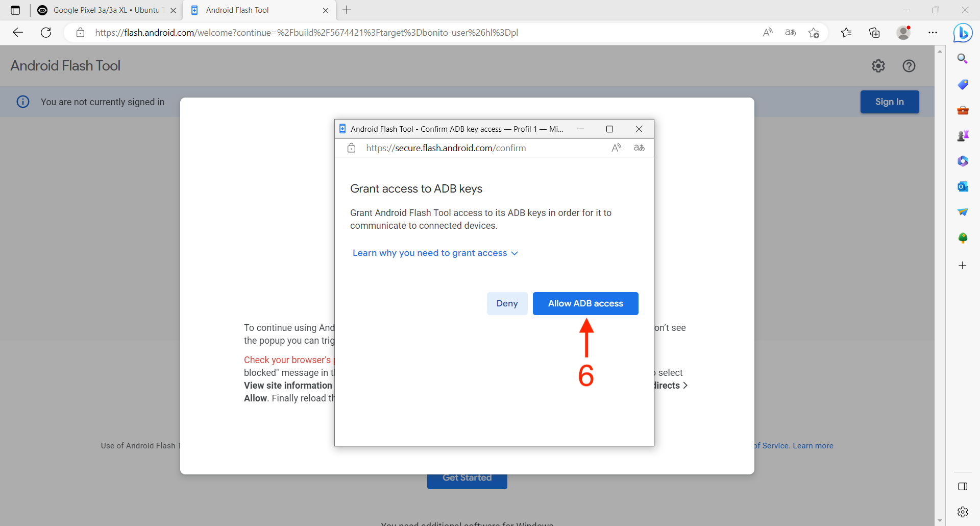The width and height of the screenshot is (980, 526).
Task: Click the Sign In button
Action: [x=889, y=102]
